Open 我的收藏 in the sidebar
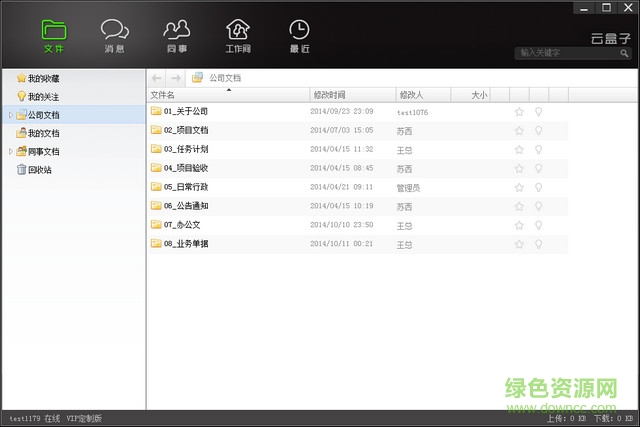 coord(43,78)
